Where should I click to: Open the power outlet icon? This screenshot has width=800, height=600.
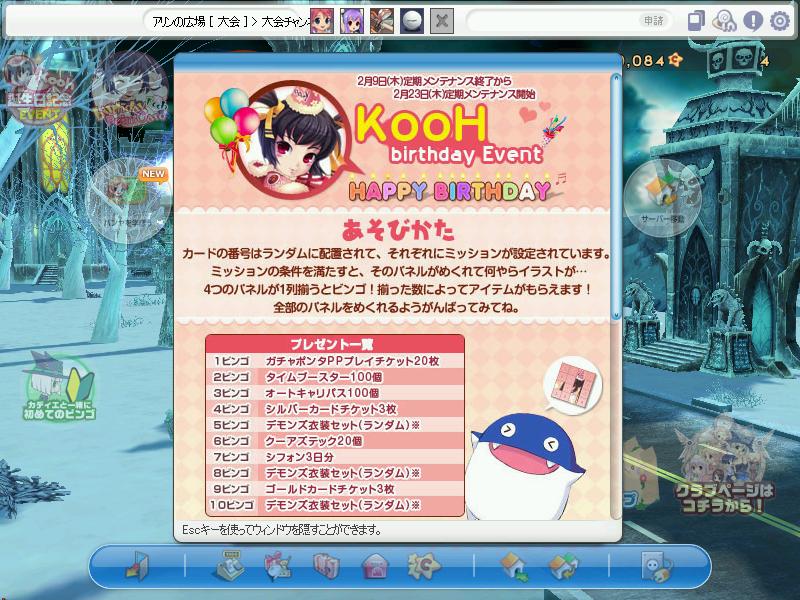[x=656, y=566]
